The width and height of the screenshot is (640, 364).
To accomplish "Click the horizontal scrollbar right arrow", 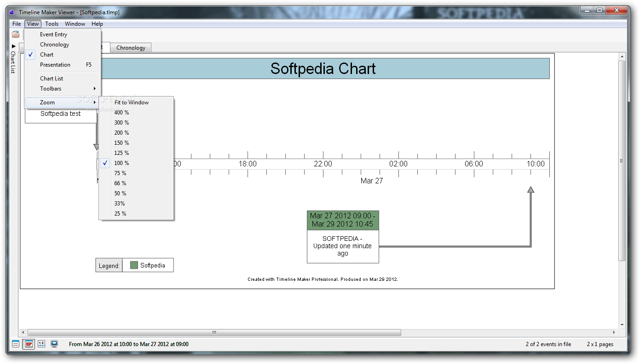I will point(614,332).
